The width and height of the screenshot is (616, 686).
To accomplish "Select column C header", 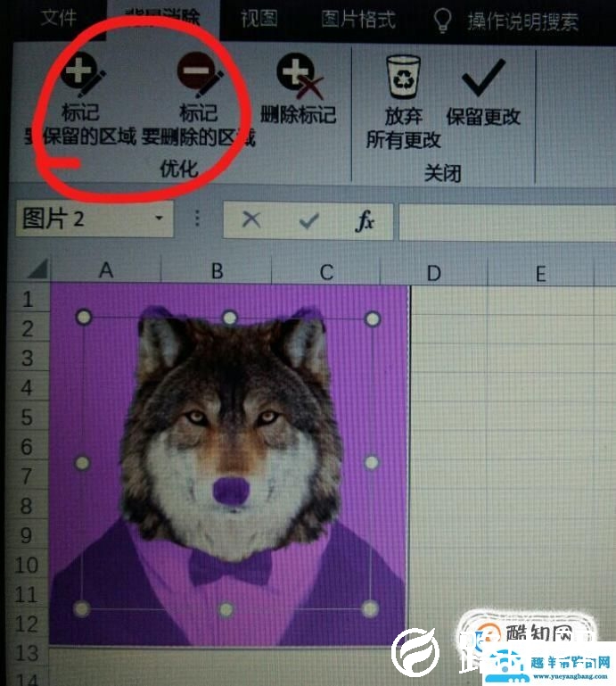I will 326,272.
